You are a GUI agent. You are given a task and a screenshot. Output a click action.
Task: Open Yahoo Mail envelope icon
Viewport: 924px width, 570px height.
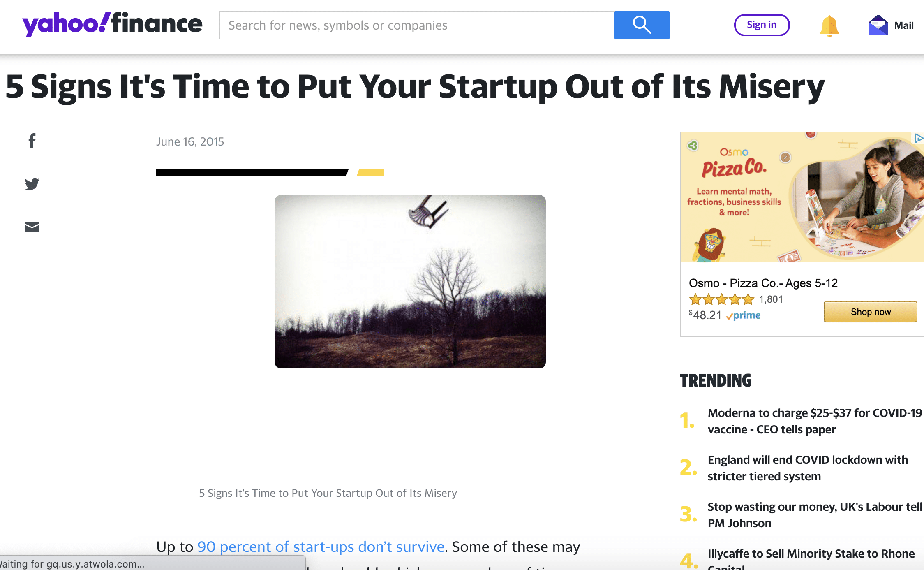tap(878, 25)
